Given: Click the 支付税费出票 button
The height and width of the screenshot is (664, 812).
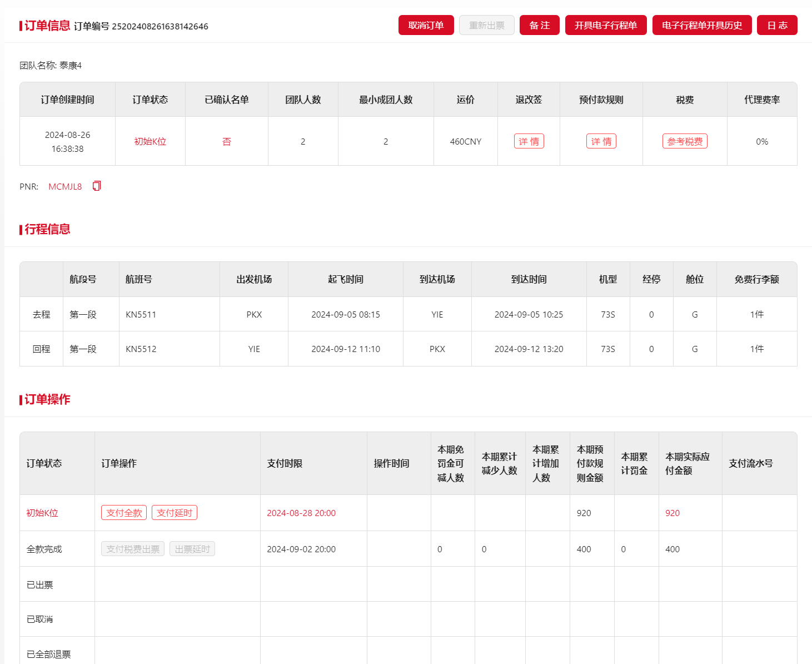Looking at the screenshot, I should (x=133, y=549).
